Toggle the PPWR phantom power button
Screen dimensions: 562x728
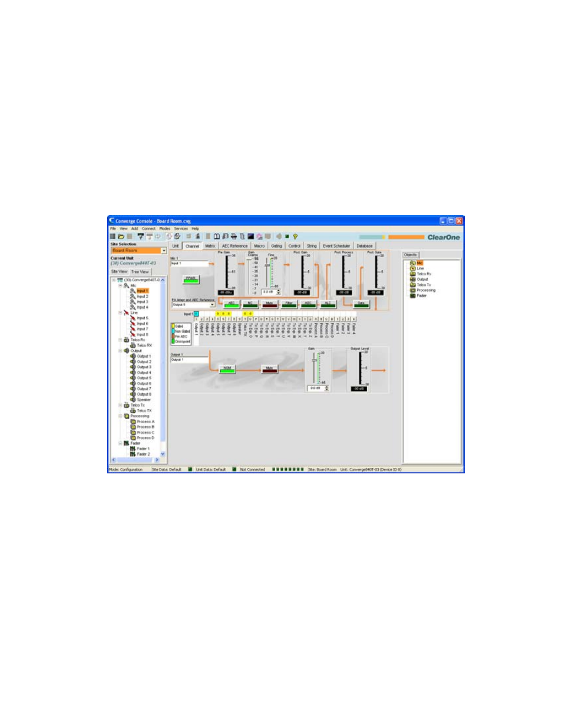point(191,279)
